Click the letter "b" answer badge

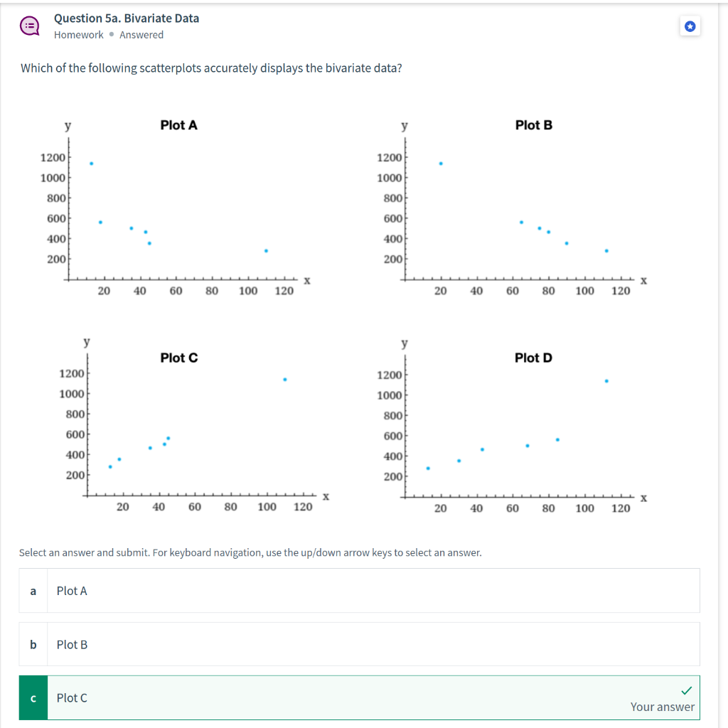coord(33,645)
